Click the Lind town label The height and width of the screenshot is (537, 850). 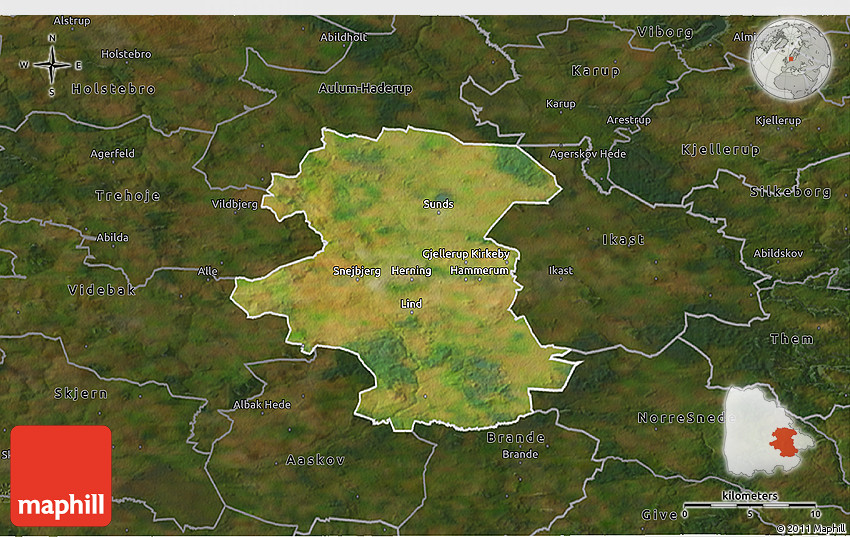[x=411, y=304]
